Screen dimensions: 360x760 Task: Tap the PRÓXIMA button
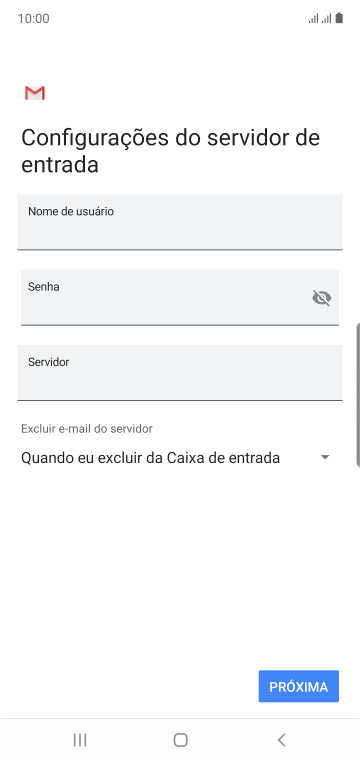click(298, 686)
